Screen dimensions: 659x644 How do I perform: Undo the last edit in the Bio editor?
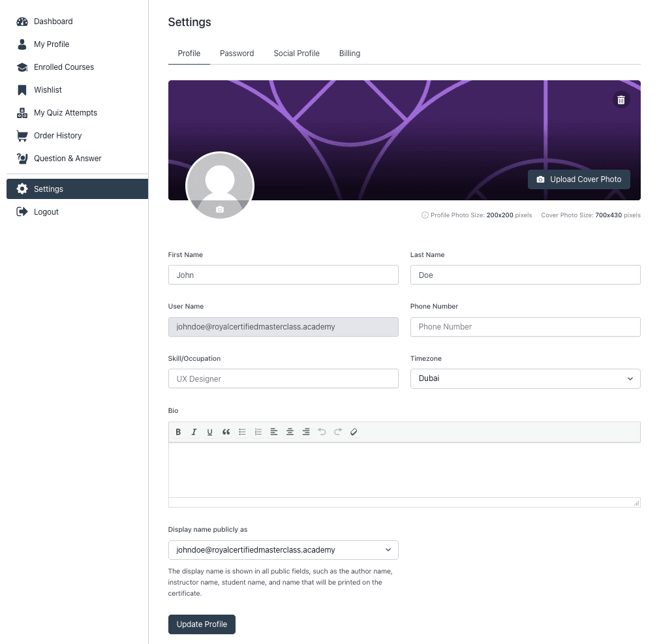[x=322, y=431]
